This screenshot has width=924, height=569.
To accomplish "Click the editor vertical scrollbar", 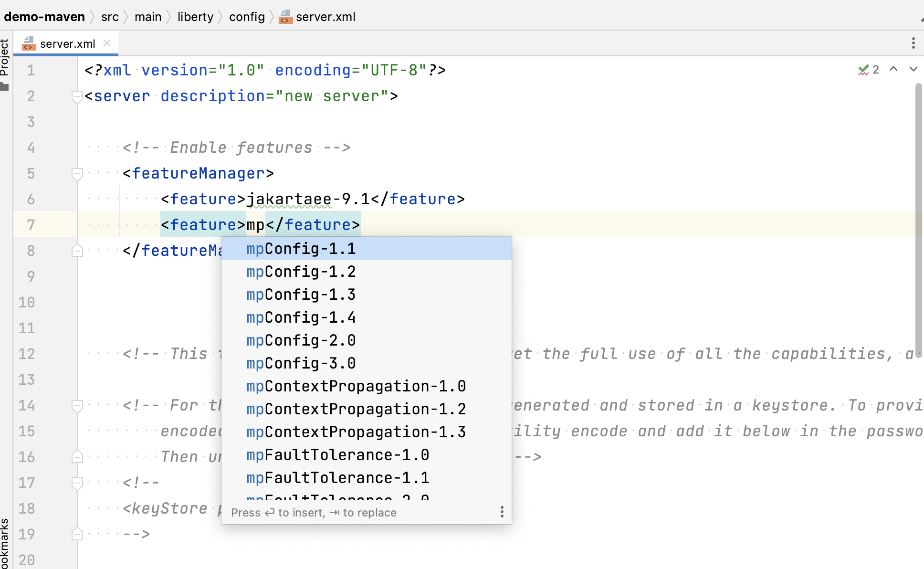I will tap(918, 220).
